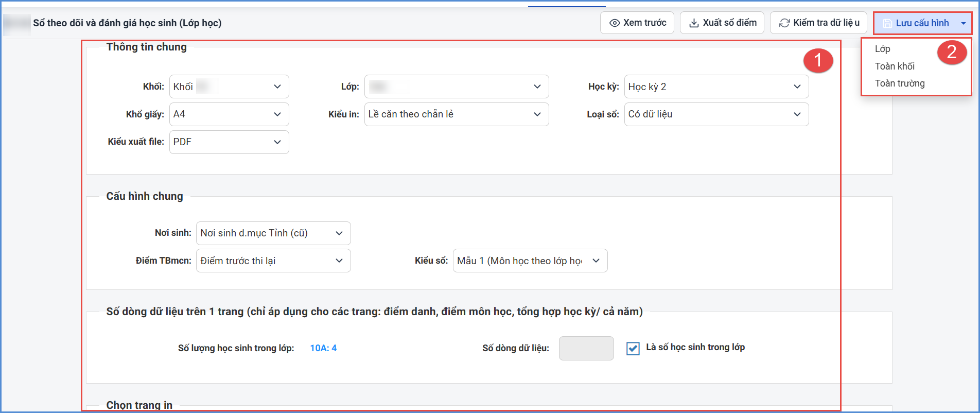Viewport: 980px width, 413px height.
Task: Select Lớp in the save menu
Action: click(x=882, y=49)
